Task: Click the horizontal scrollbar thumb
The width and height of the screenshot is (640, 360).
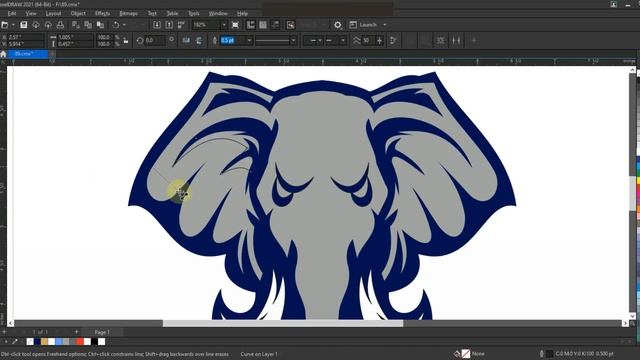Action: pos(283,323)
